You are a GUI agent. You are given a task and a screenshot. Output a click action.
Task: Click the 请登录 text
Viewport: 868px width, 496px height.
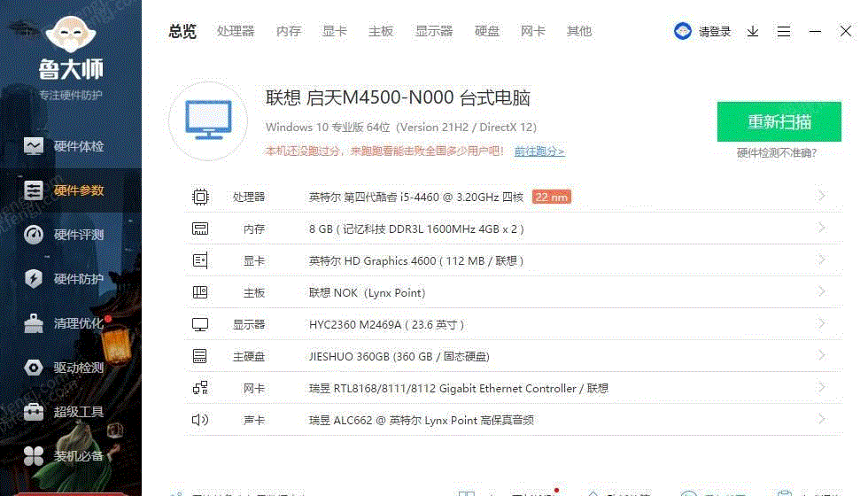click(715, 32)
